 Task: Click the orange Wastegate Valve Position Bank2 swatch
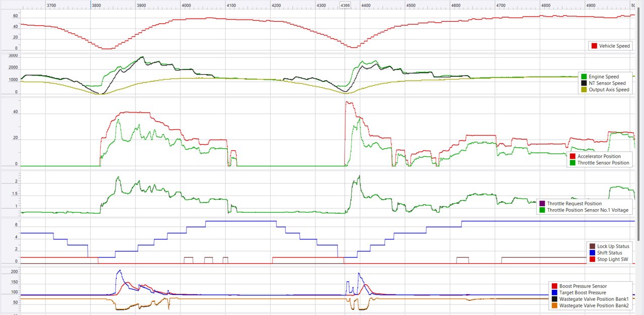click(554, 305)
